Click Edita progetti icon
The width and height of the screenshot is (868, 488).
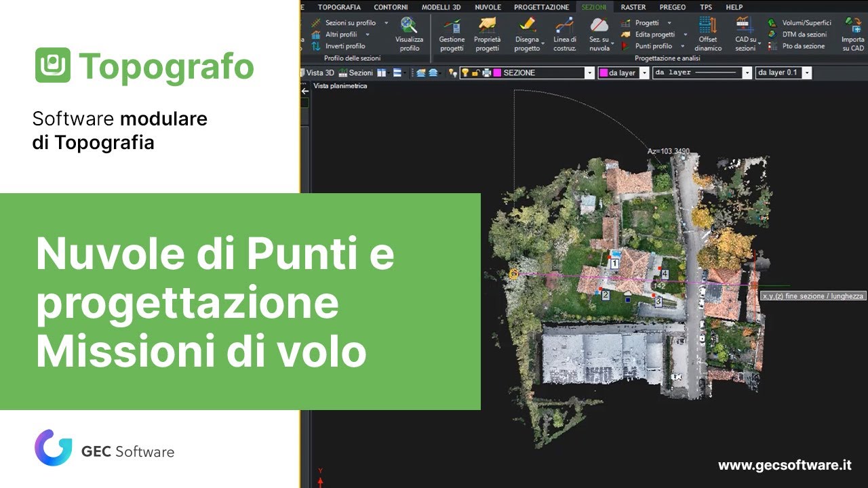pos(625,35)
